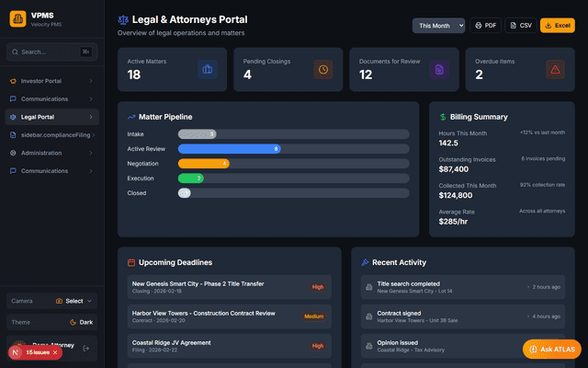Click the clock icon on Pending Closings card
The width and height of the screenshot is (588, 368).
click(323, 70)
